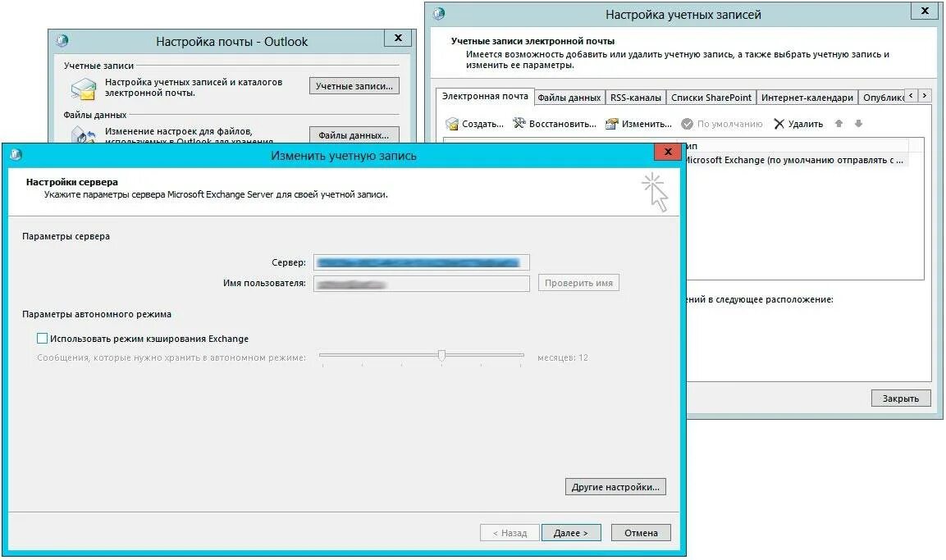Click the Outlook icon in Настройка почты title bar

tap(62, 41)
